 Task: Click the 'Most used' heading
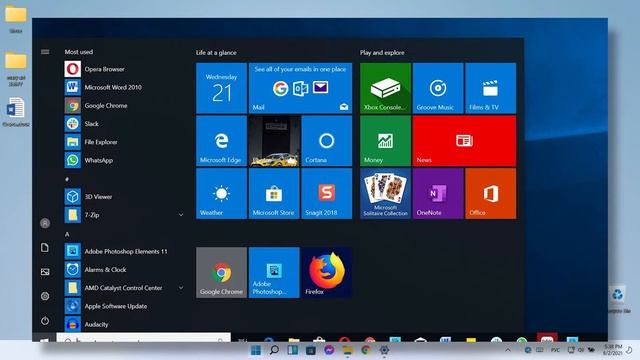click(x=78, y=52)
